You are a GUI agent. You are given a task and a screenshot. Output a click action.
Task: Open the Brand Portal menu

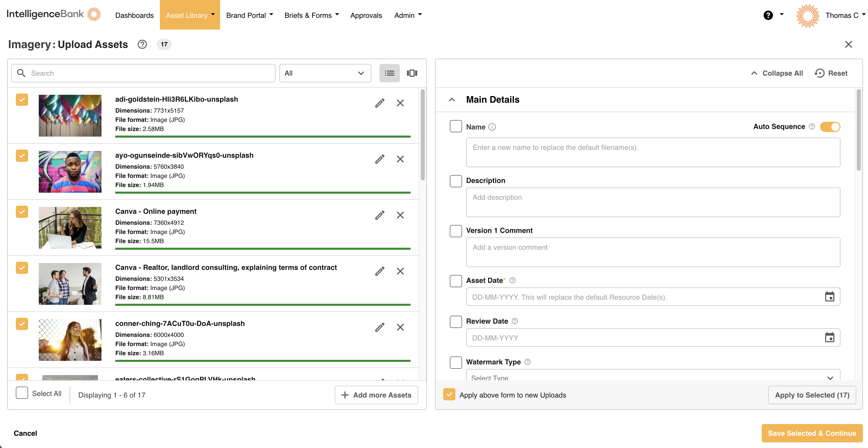point(249,15)
